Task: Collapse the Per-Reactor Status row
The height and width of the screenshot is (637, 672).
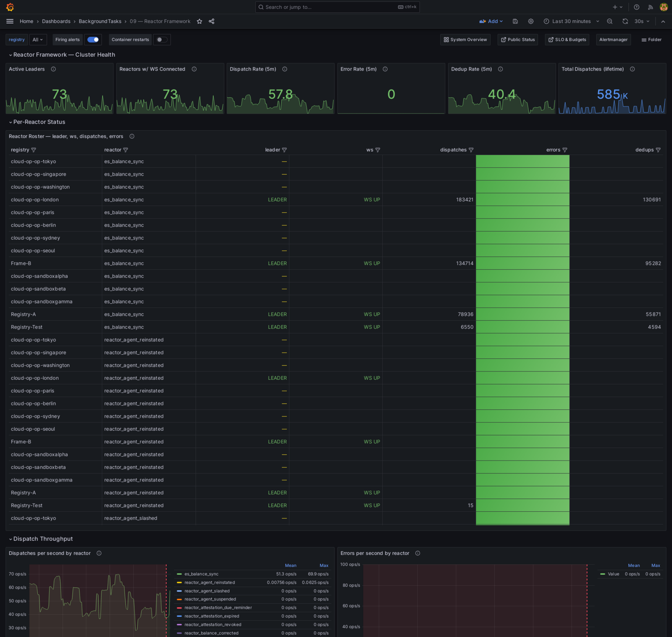Action: point(37,122)
